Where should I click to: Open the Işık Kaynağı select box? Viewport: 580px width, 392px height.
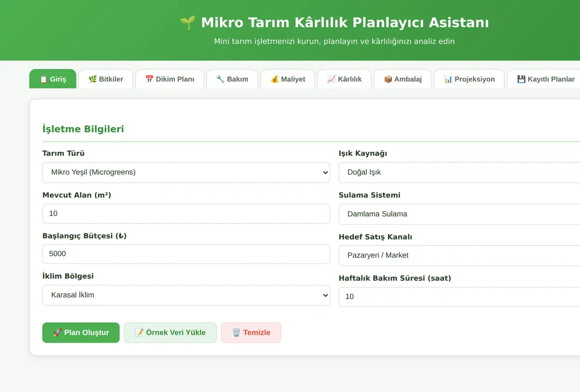[x=459, y=172]
